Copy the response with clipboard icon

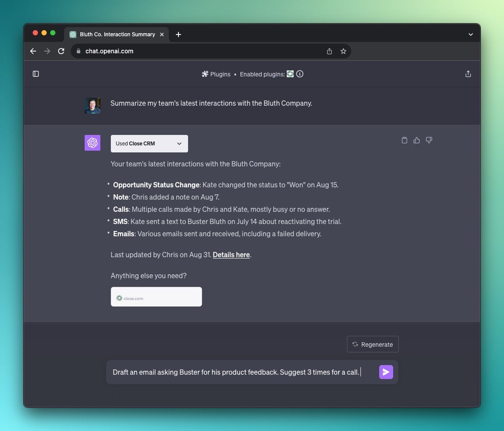pyautogui.click(x=405, y=140)
